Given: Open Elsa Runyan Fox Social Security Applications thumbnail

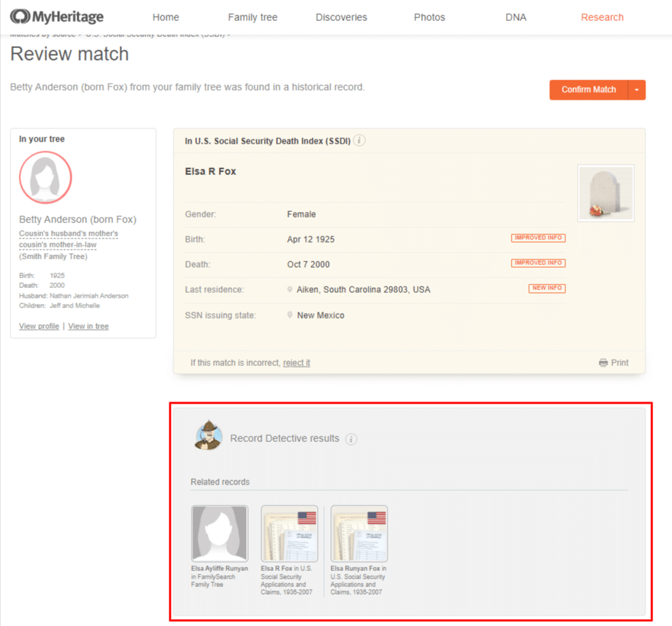Looking at the screenshot, I should (x=359, y=533).
